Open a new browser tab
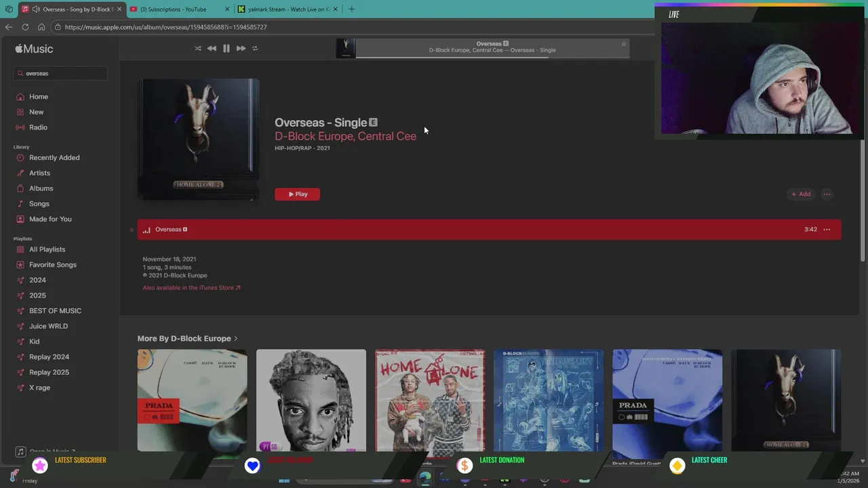The height and width of the screenshot is (488, 868). coord(351,9)
